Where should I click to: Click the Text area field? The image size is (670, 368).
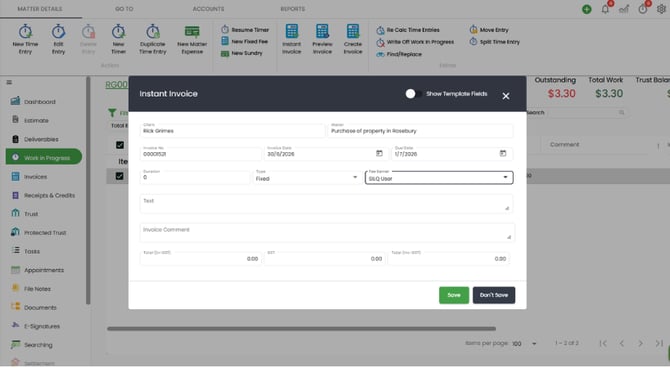coord(326,204)
